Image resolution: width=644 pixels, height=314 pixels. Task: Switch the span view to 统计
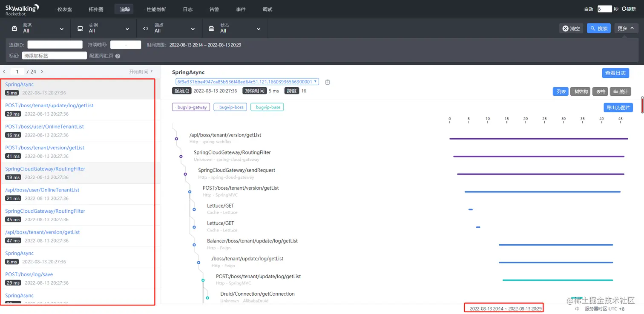621,91
